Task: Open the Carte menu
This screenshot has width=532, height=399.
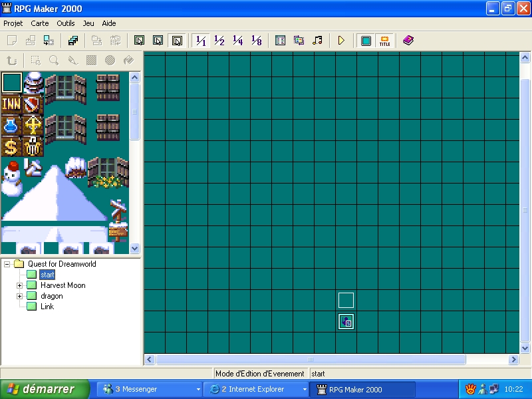Action: 40,23
